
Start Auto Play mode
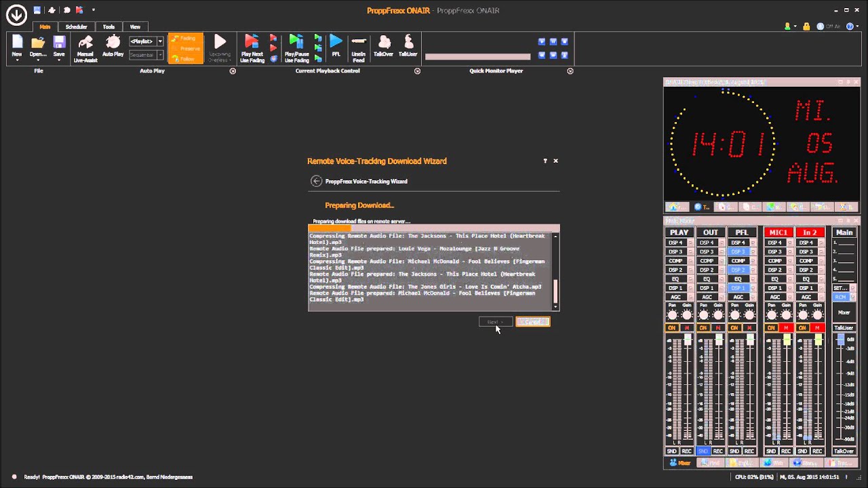(113, 45)
